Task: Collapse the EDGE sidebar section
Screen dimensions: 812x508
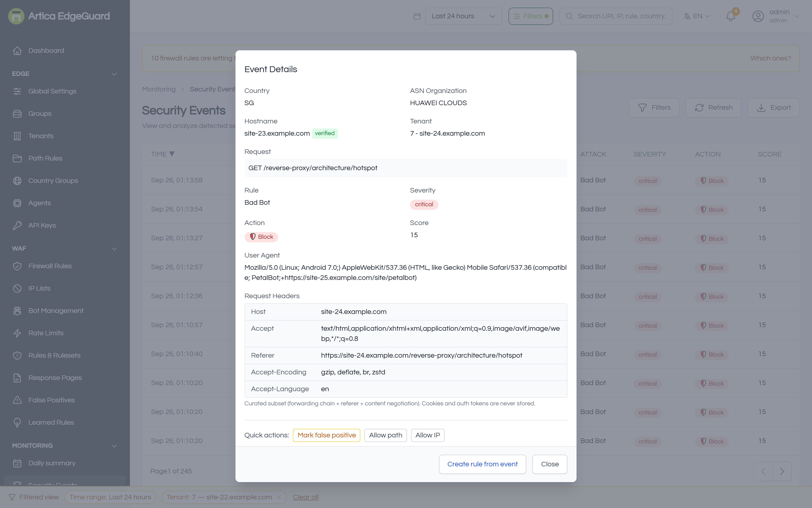Action: click(114, 74)
